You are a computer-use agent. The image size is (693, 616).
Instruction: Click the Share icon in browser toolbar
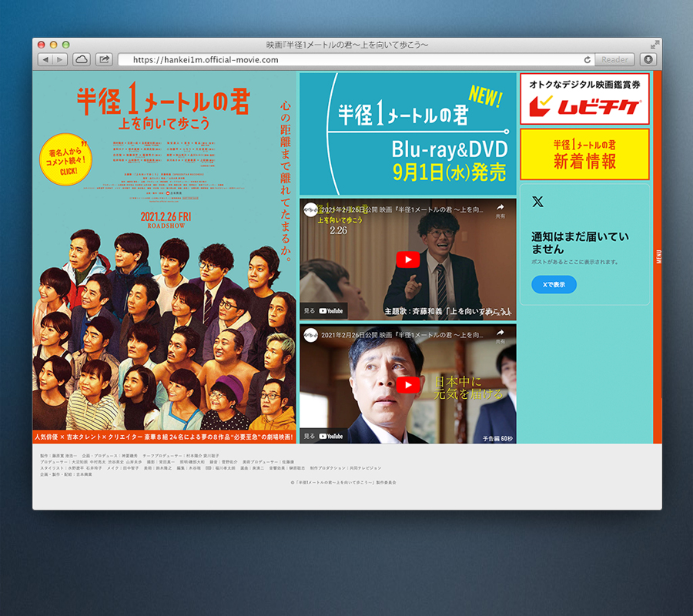pyautogui.click(x=104, y=59)
